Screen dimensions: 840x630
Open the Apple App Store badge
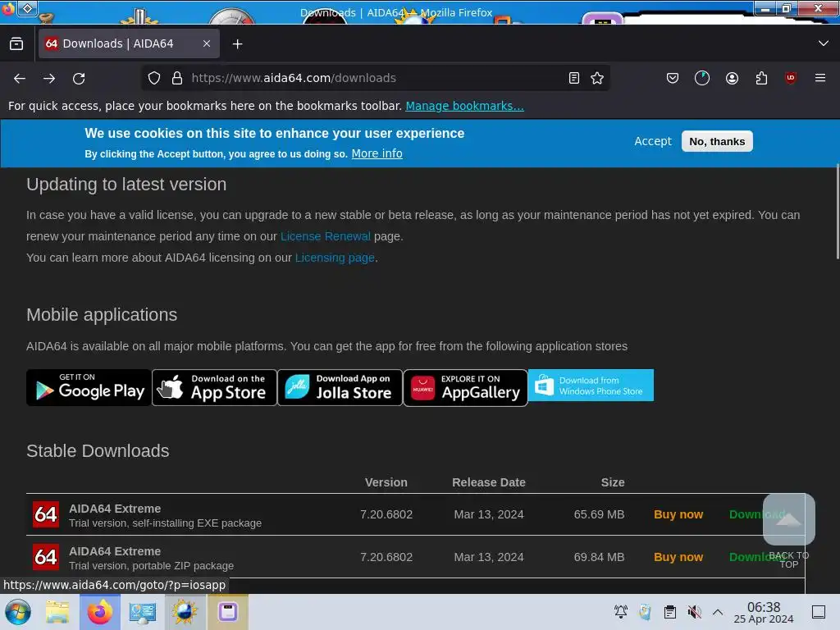214,387
